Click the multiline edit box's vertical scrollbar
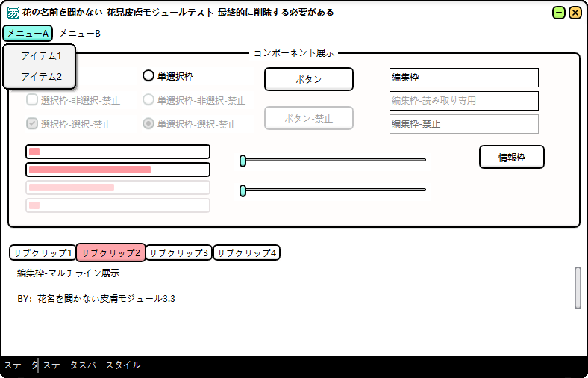Viewport: 588px width, 378px height. pos(578,288)
